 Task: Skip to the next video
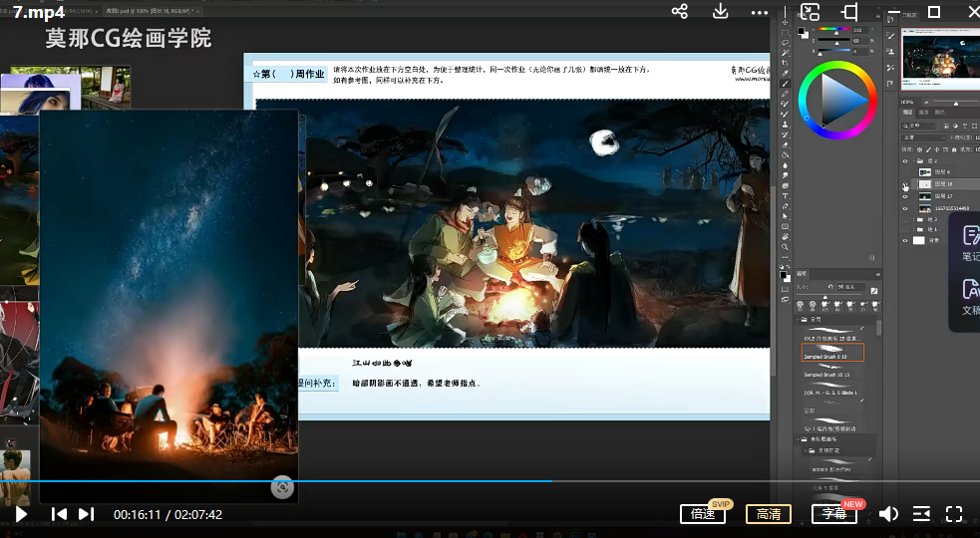coord(86,514)
